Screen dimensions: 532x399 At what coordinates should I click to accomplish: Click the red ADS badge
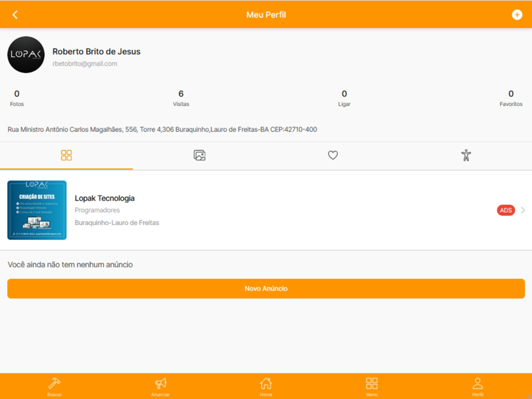pyautogui.click(x=506, y=210)
